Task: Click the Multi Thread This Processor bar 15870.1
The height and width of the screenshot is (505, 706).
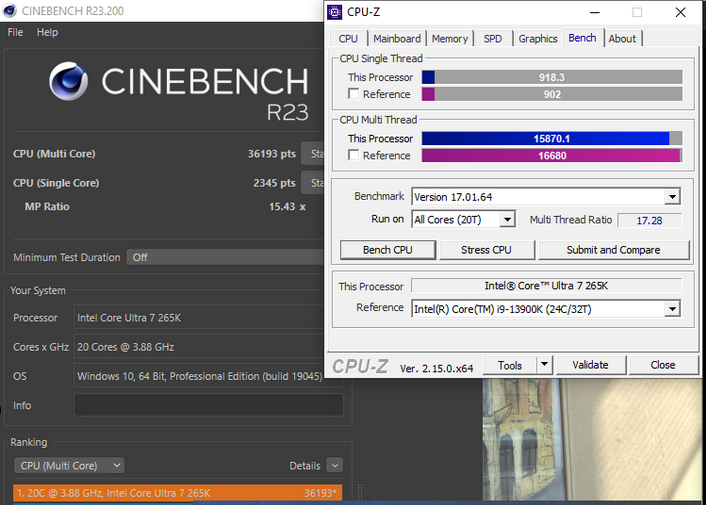Action: [x=552, y=139]
